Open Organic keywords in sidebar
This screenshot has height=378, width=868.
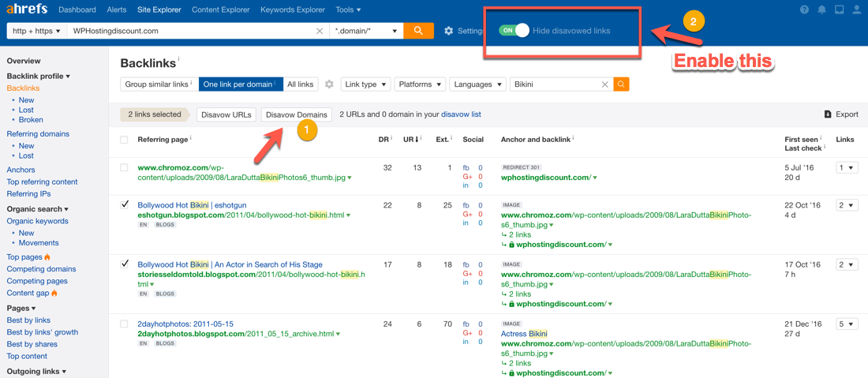(x=38, y=221)
